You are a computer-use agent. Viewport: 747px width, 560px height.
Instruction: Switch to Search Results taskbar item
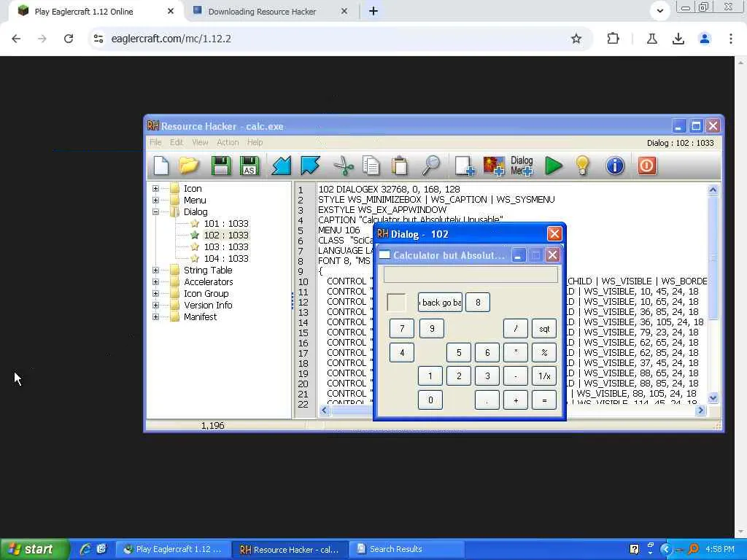click(x=406, y=549)
